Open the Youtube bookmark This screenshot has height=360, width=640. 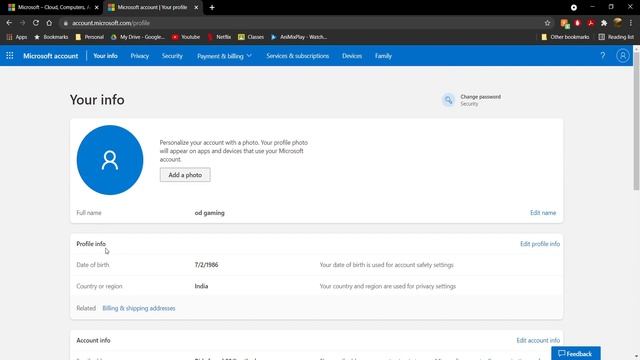click(x=186, y=37)
